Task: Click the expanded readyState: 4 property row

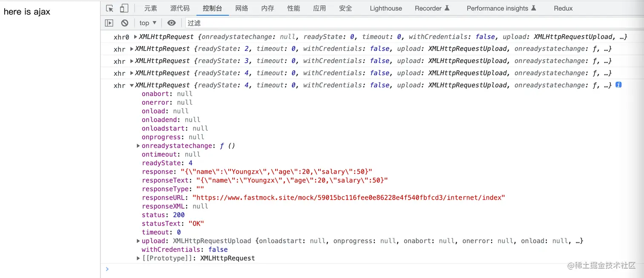Action: 167,163
